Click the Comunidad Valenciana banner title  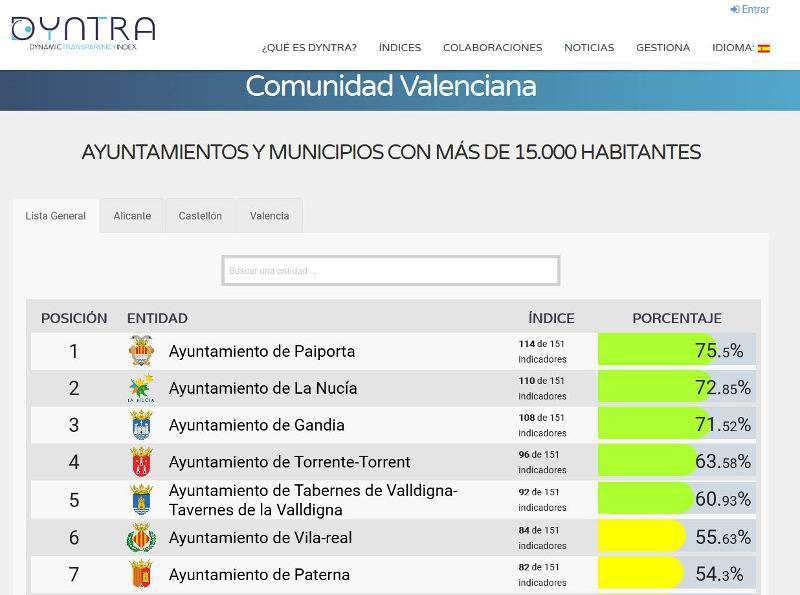(391, 86)
